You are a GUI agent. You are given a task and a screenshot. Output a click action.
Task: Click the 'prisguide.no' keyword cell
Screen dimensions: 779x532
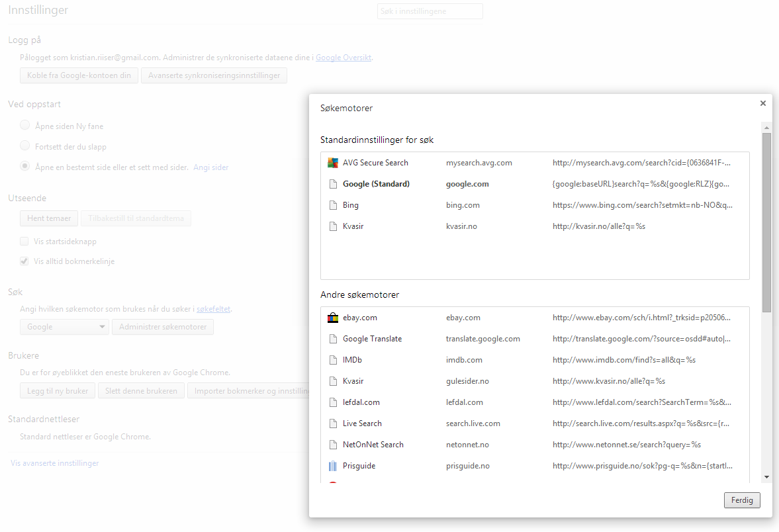468,466
